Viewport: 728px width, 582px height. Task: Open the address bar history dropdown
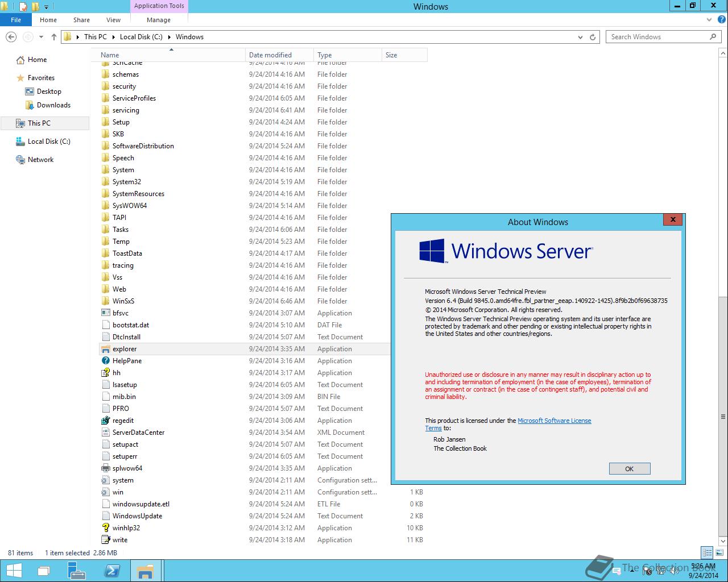[580, 37]
